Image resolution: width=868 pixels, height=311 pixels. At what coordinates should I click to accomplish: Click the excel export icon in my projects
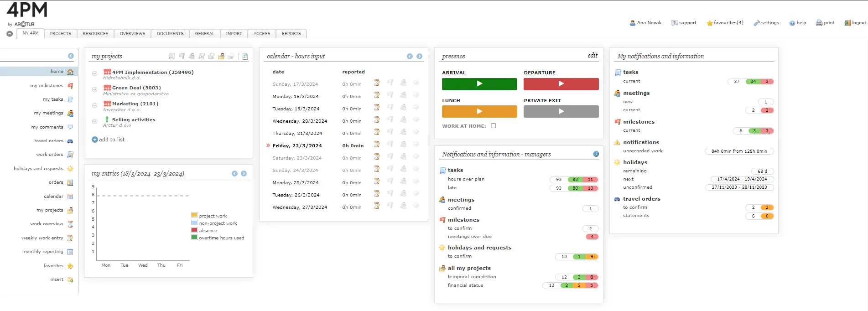click(x=245, y=56)
